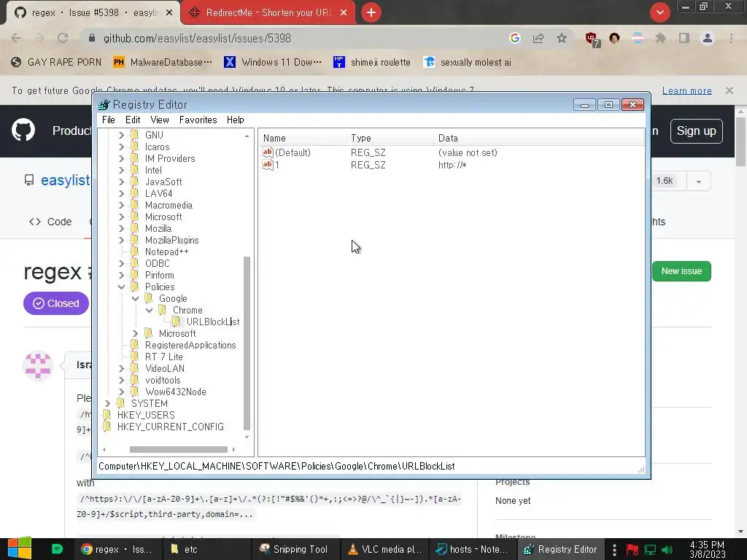Select the RegisteredApplications key
Image resolution: width=747 pixels, height=560 pixels.
click(190, 345)
